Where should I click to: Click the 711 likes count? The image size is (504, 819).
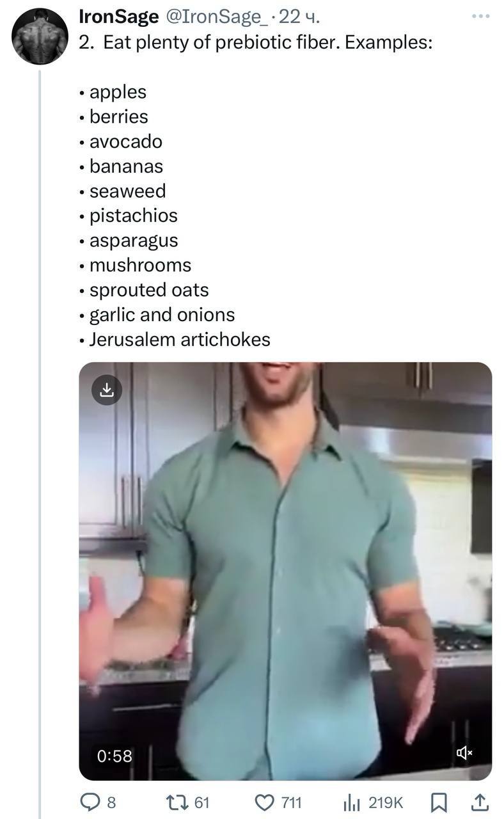coord(291,802)
